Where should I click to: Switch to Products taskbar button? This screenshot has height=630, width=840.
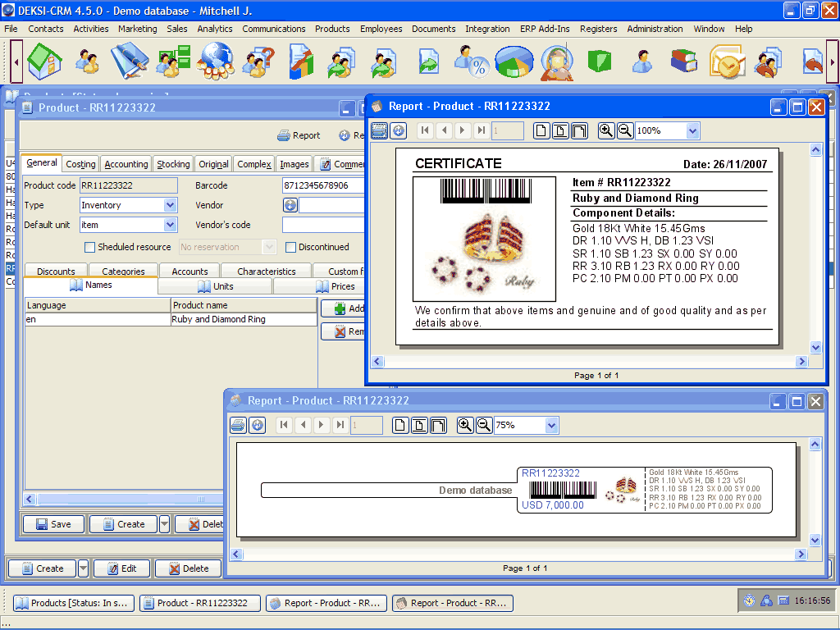[x=73, y=603]
